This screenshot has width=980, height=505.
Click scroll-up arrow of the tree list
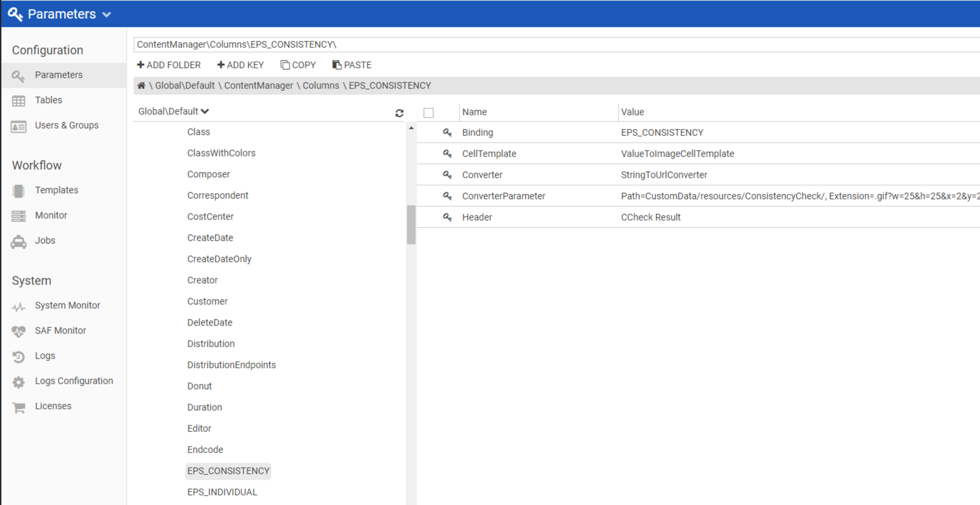[x=411, y=128]
